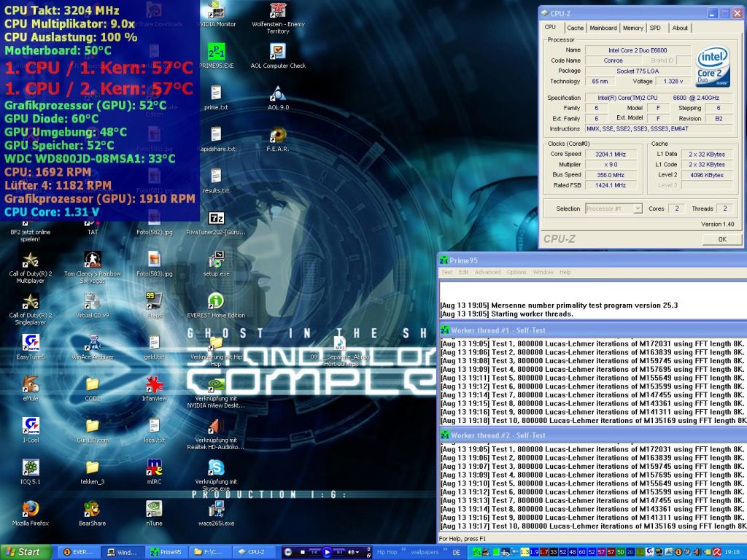
Task: Open the About tab in CPU-Z
Action: click(680, 28)
